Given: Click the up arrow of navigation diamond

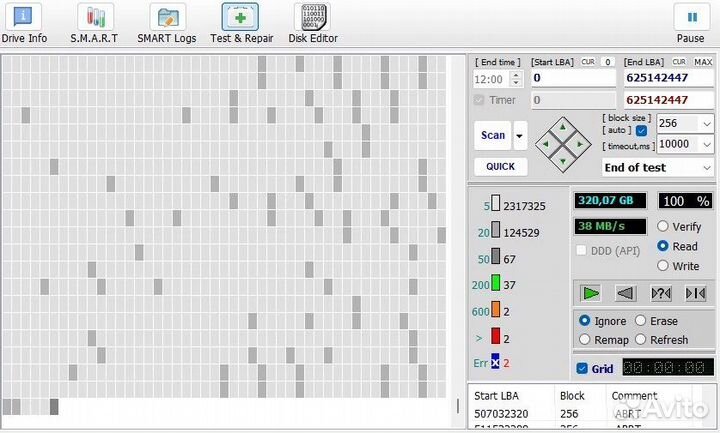Looking at the screenshot, I should tap(563, 127).
